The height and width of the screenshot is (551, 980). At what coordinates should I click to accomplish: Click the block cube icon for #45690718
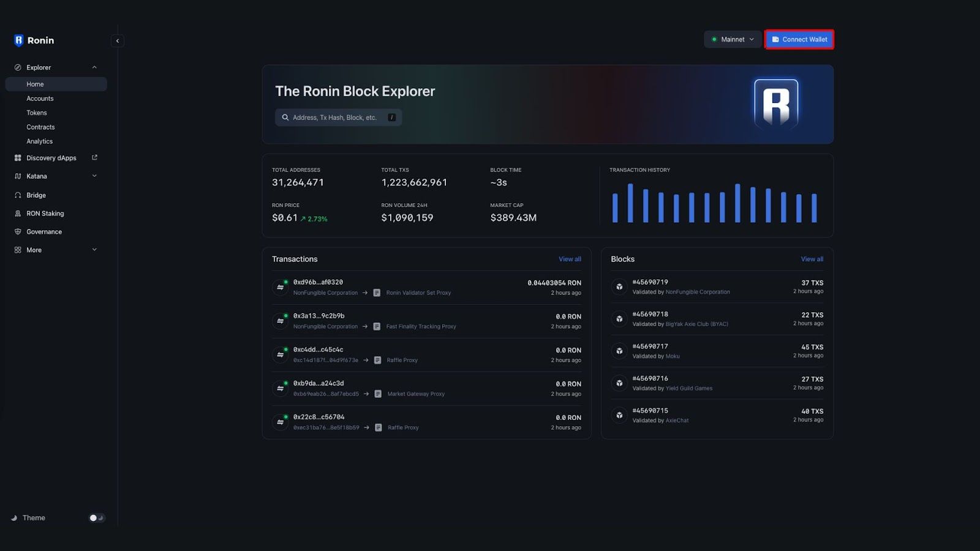point(619,319)
